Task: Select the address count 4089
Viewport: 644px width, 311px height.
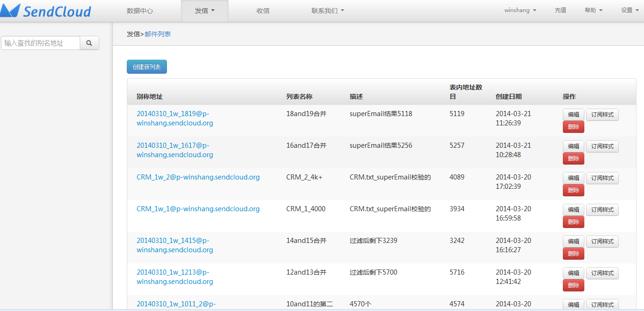Action: 457,177
